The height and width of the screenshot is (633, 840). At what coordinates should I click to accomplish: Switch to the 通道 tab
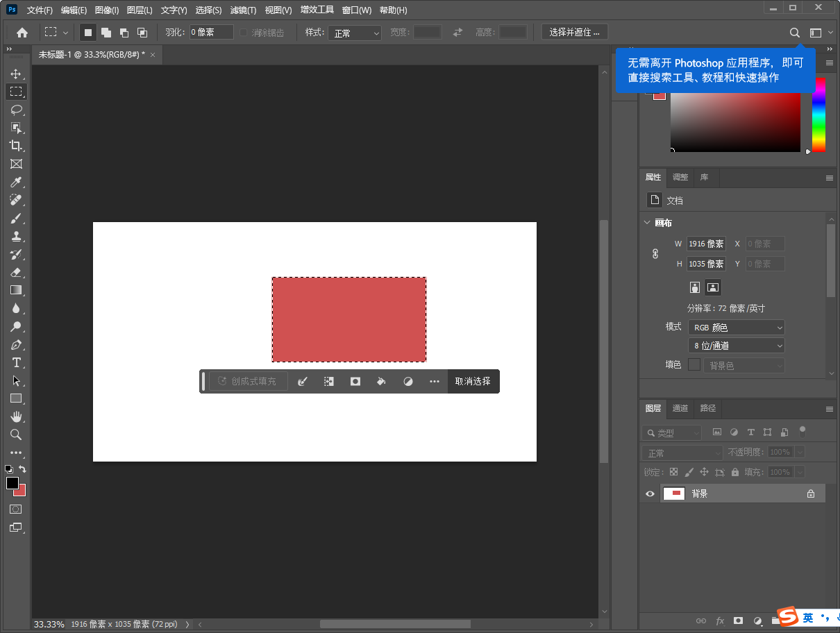680,408
